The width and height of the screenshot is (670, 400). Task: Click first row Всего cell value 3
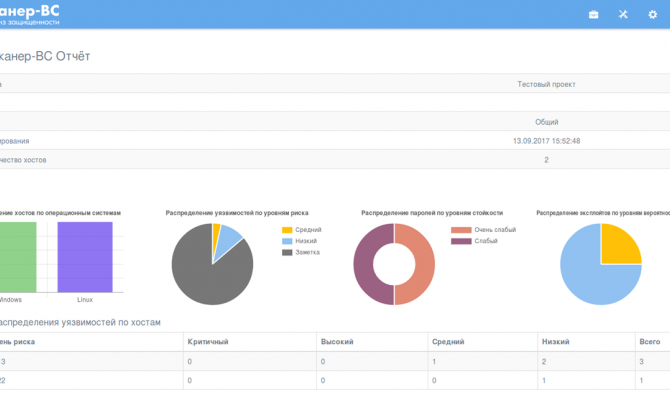pyautogui.click(x=641, y=362)
